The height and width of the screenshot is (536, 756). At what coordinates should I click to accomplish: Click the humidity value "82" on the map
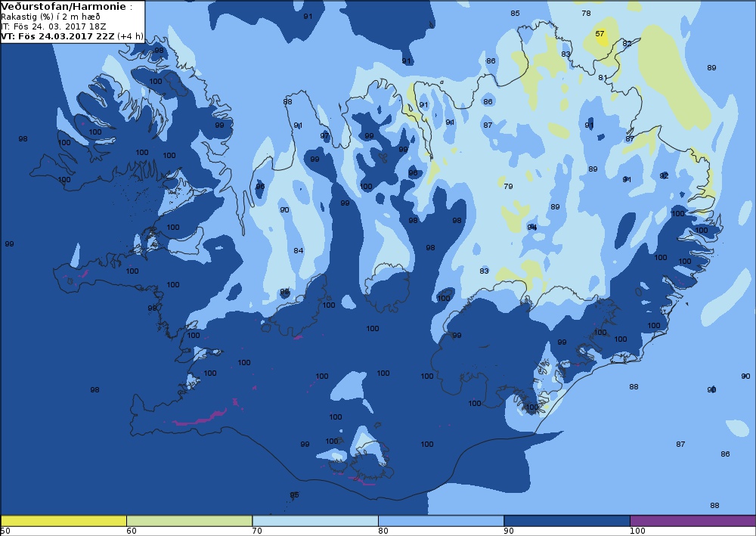pos(627,44)
